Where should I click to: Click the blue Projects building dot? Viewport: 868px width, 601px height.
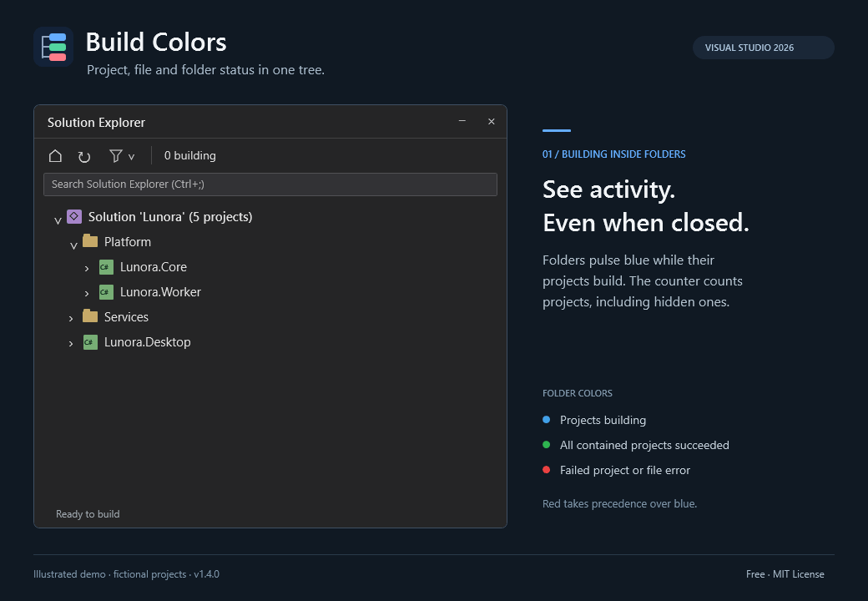coord(547,420)
